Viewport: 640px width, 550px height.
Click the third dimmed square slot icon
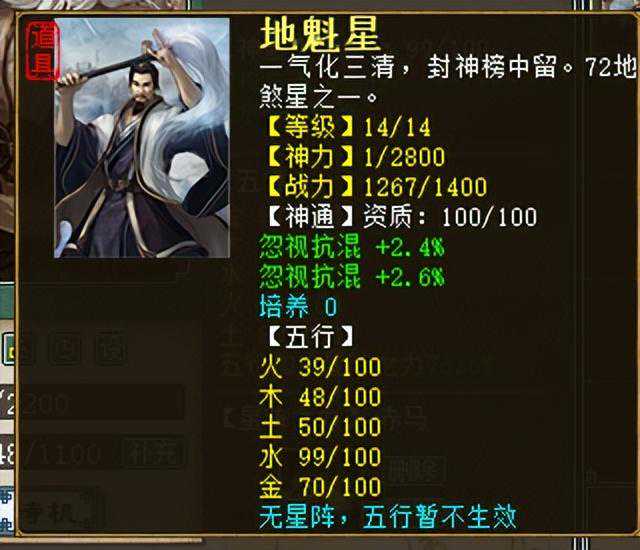pos(111,349)
